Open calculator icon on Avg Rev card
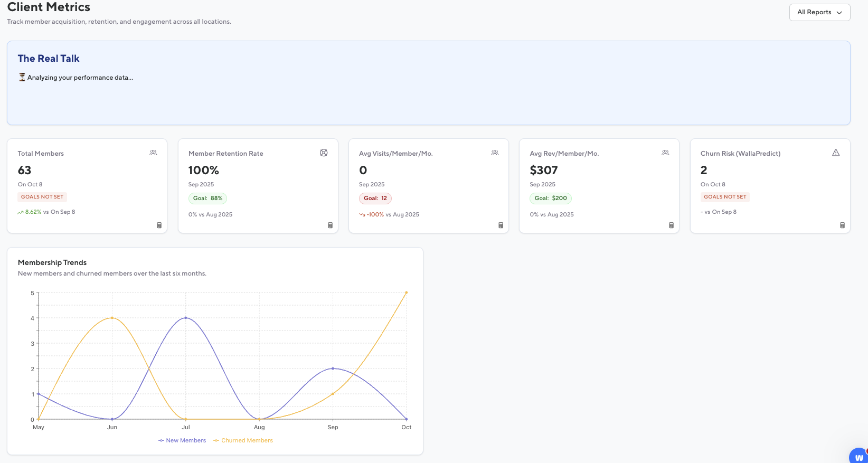The image size is (868, 463). tap(672, 225)
